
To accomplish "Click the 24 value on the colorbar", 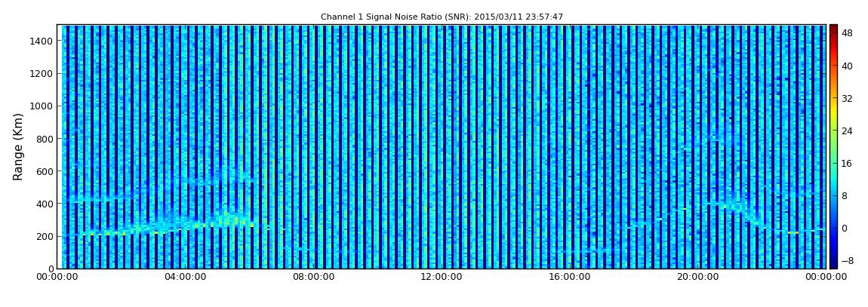I will (x=847, y=131).
